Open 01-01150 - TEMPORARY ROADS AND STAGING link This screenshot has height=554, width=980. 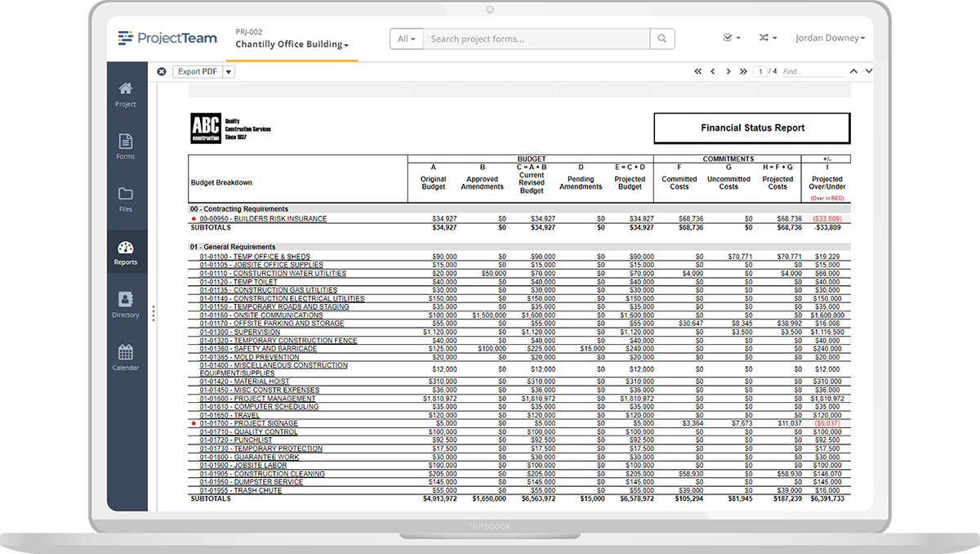(274, 306)
